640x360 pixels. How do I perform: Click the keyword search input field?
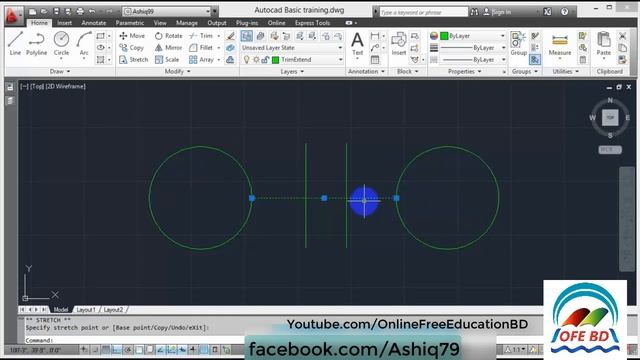point(424,12)
